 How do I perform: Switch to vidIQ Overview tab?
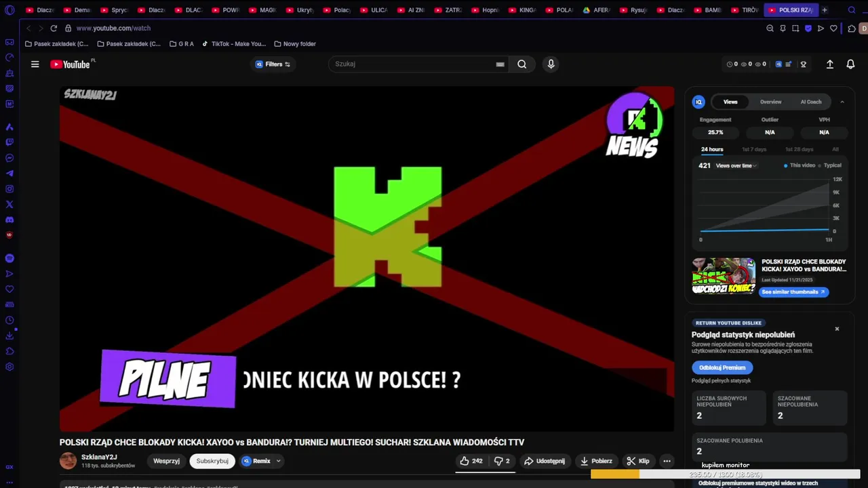(770, 102)
